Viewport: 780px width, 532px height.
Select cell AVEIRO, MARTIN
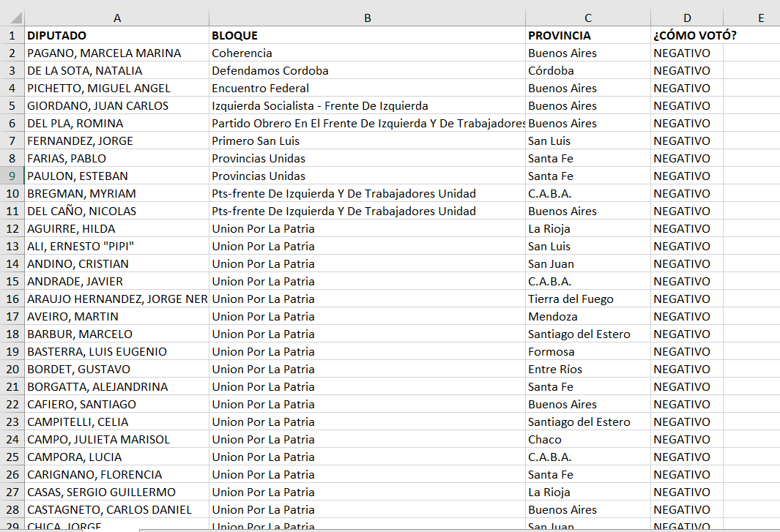117,317
